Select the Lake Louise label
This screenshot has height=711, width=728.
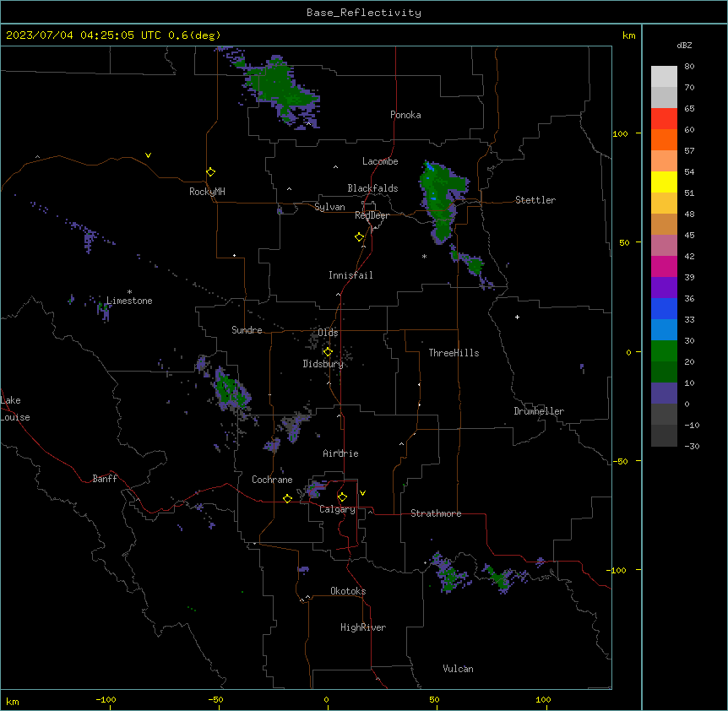click(x=15, y=409)
